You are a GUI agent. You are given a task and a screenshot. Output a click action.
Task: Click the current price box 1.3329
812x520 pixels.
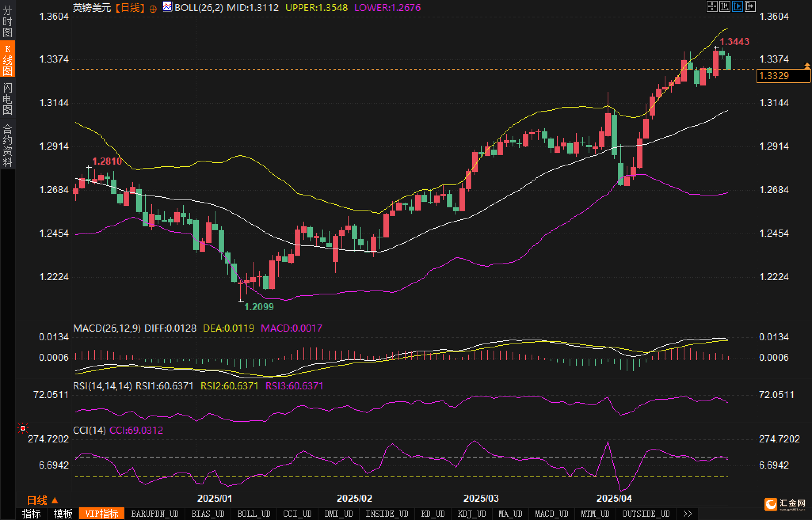[783, 76]
